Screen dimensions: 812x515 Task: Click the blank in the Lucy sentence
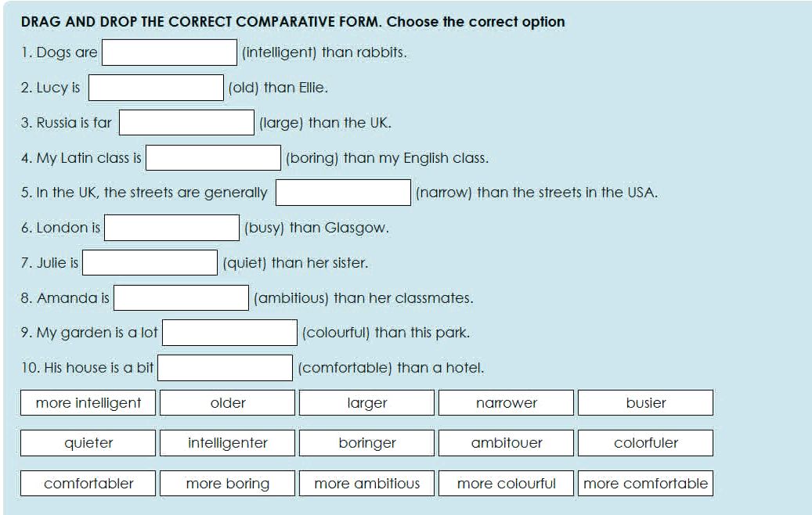(156, 87)
